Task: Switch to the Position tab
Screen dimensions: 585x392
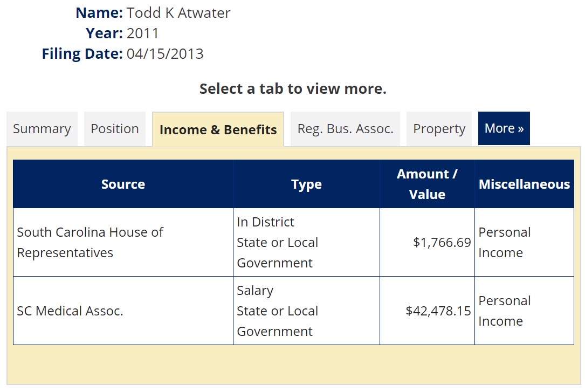Action: pos(115,129)
